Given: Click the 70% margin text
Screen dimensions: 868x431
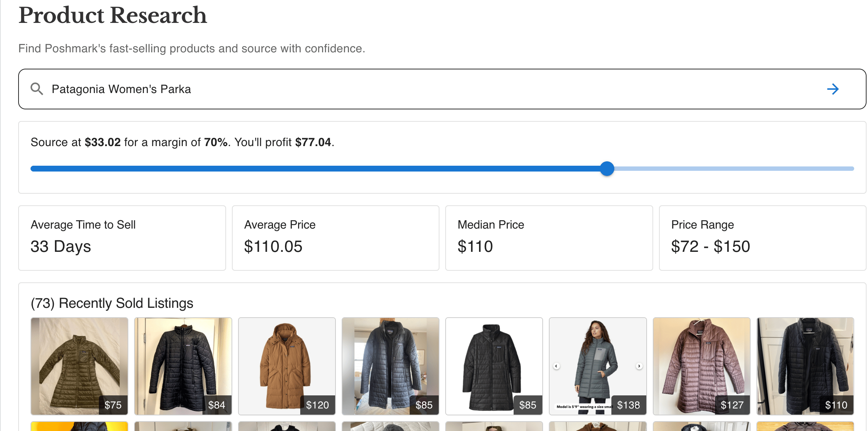Looking at the screenshot, I should coord(216,142).
